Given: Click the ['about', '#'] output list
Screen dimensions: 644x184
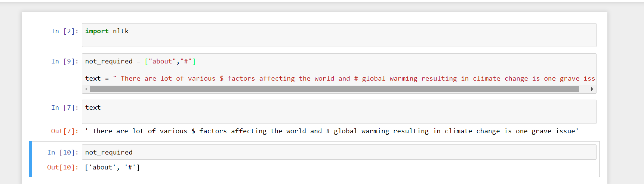Looking at the screenshot, I should click(x=112, y=168).
